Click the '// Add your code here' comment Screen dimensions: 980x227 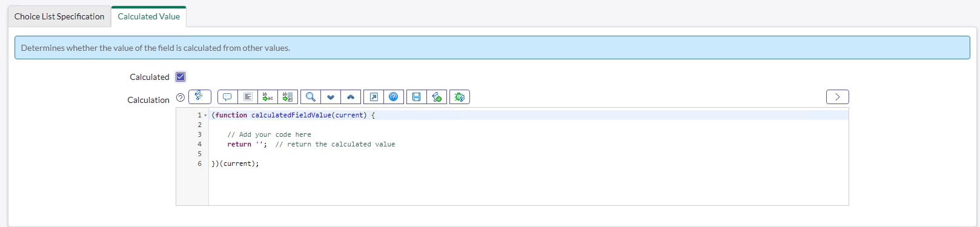[269, 134]
